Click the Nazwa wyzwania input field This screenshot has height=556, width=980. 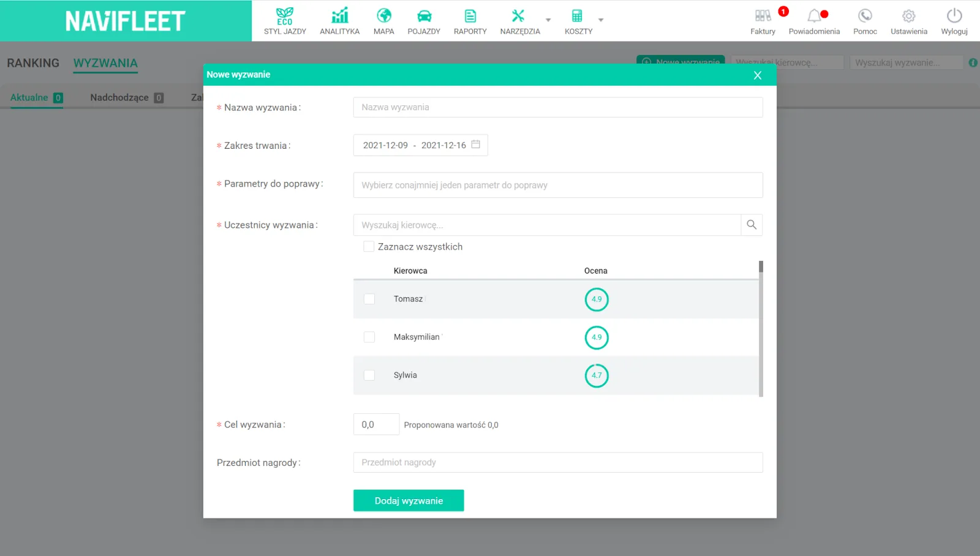point(558,107)
